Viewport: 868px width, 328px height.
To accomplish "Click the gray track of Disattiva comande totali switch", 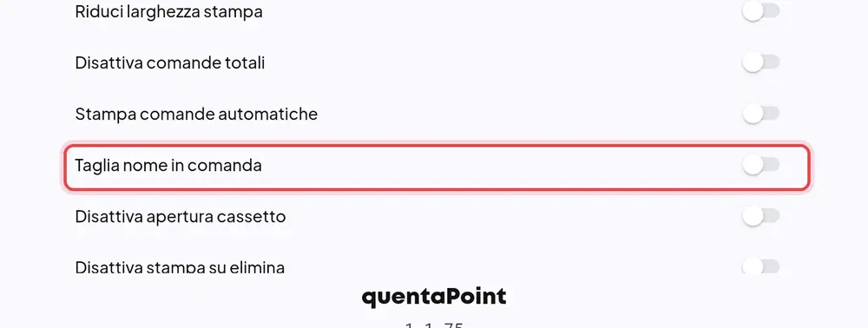I will click(x=771, y=62).
